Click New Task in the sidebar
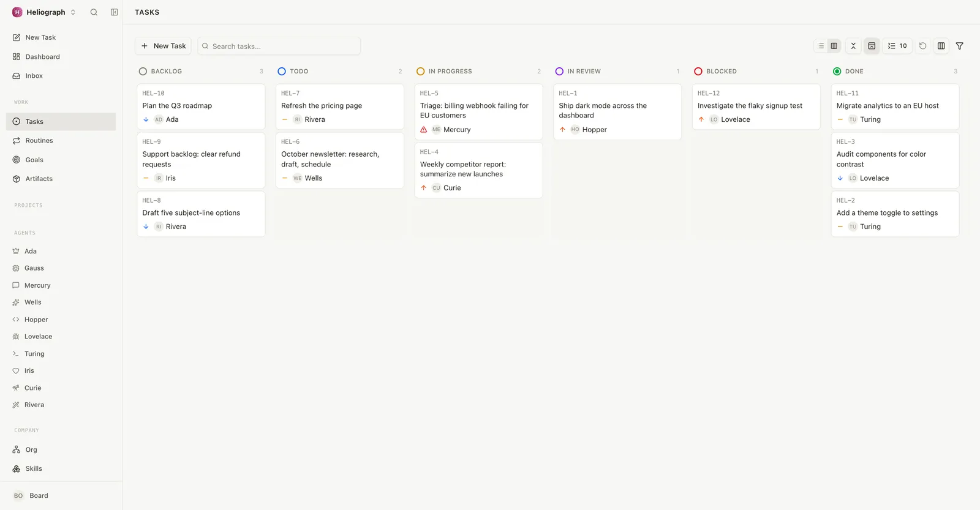 point(61,37)
